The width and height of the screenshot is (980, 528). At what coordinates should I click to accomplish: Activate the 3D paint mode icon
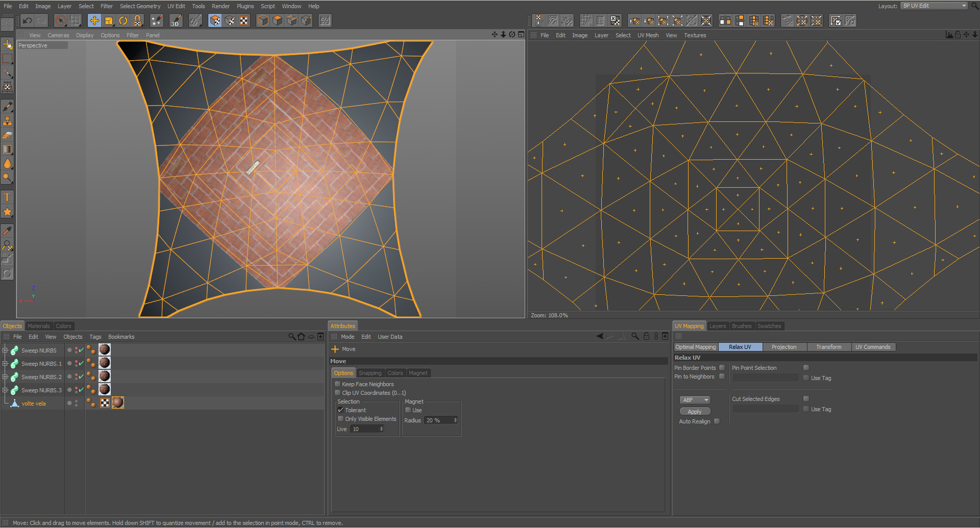pos(176,20)
